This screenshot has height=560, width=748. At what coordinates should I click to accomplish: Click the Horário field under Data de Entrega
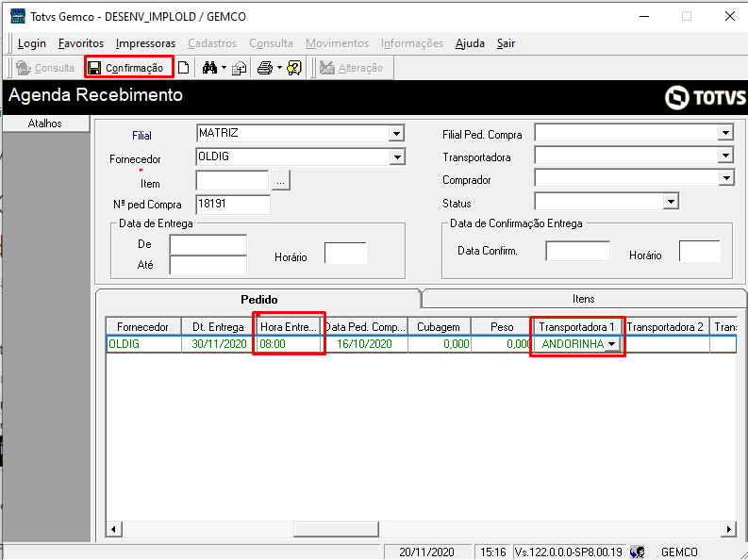click(x=345, y=253)
